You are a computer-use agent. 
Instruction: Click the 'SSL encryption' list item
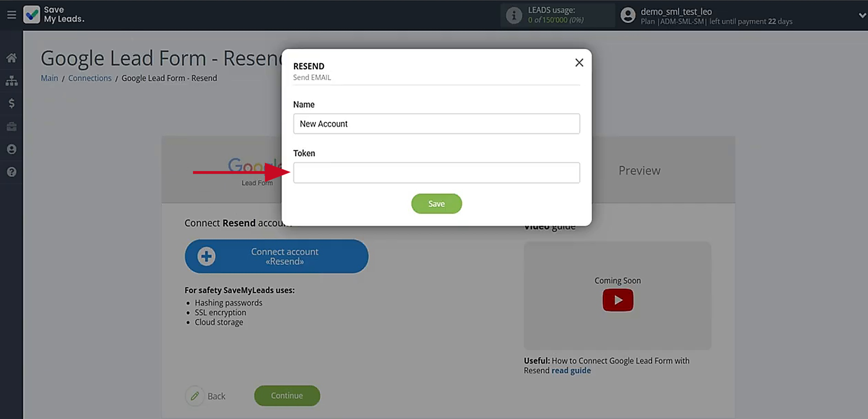coord(221,312)
